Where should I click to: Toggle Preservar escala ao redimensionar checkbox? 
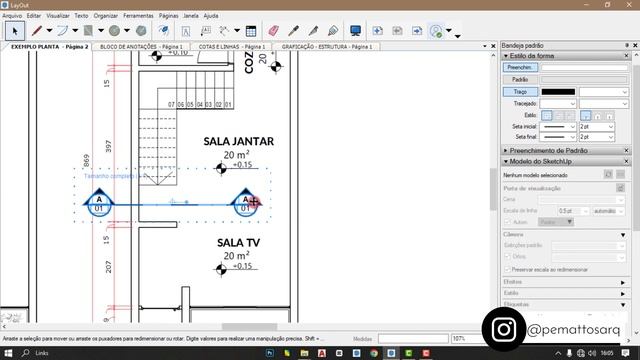point(507,269)
